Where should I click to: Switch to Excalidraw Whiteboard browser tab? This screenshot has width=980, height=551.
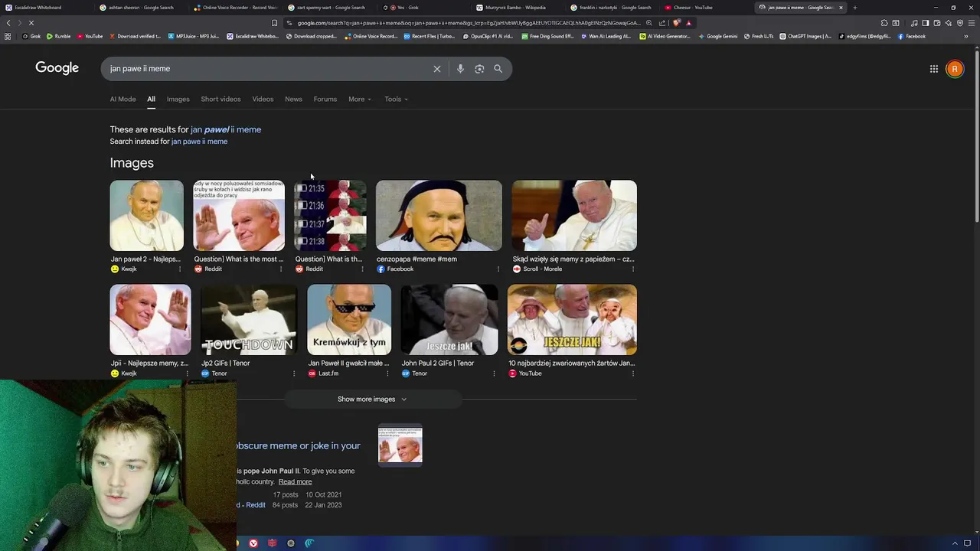coord(46,8)
